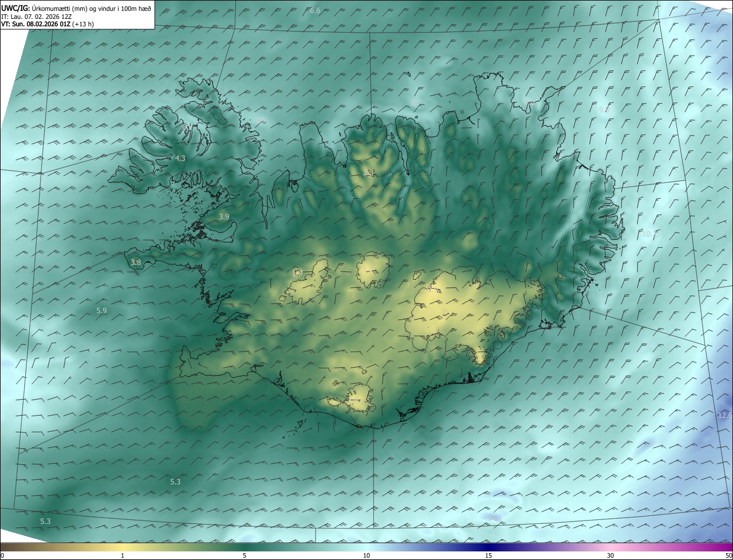Viewport: 733px width, 560px height.
Task: Click the initial time line 'IT: Lau. 07. 02. 2026 12Z'
Action: point(36,17)
